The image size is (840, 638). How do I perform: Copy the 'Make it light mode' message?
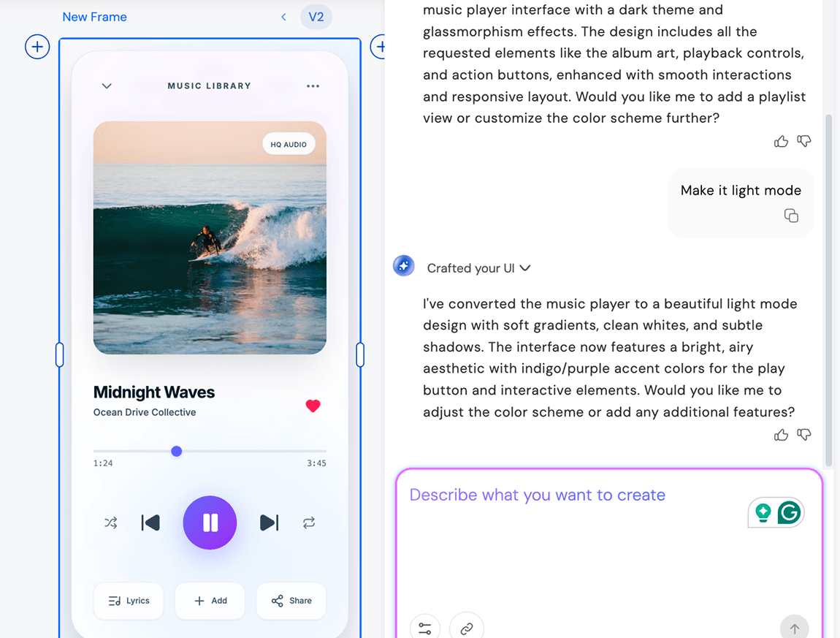791,216
